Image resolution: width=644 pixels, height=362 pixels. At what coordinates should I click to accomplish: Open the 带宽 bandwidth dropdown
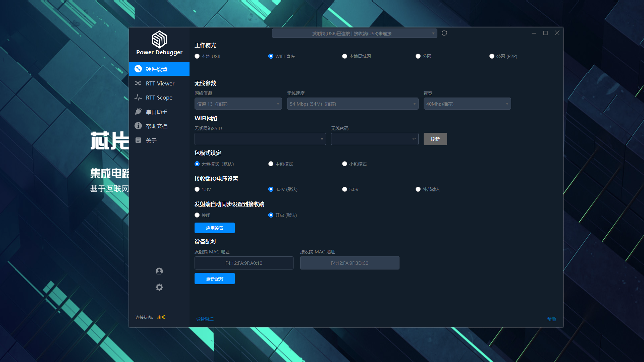coord(467,104)
